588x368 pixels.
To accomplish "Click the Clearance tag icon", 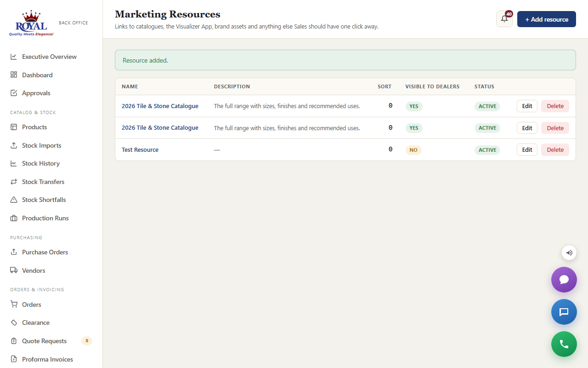I will [14, 322].
